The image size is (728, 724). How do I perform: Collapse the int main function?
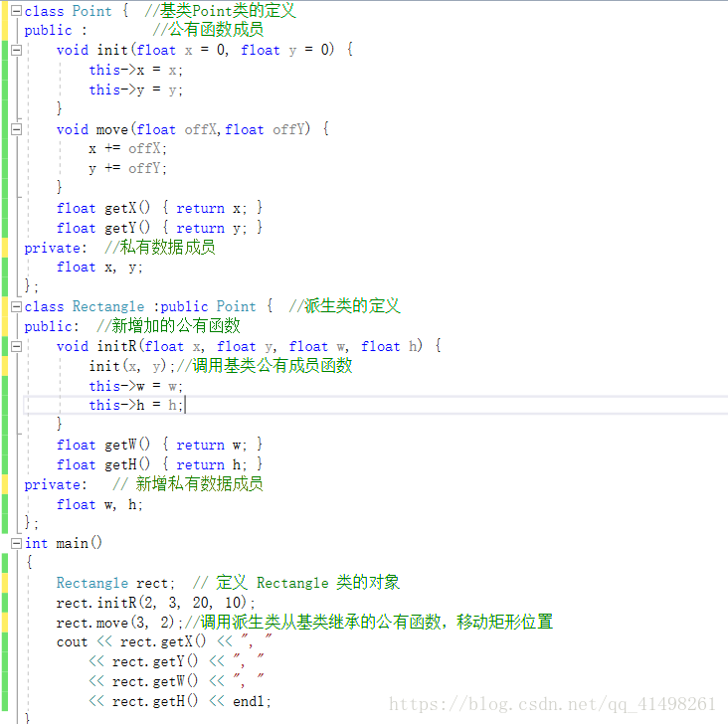pyautogui.click(x=16, y=543)
